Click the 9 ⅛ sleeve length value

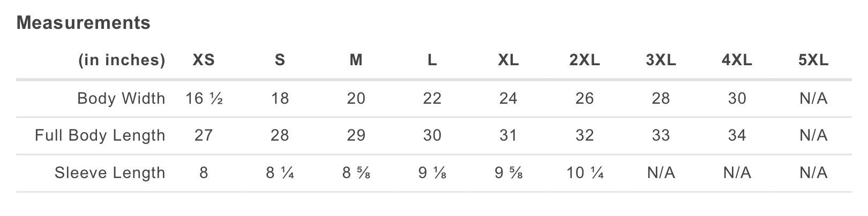(432, 173)
